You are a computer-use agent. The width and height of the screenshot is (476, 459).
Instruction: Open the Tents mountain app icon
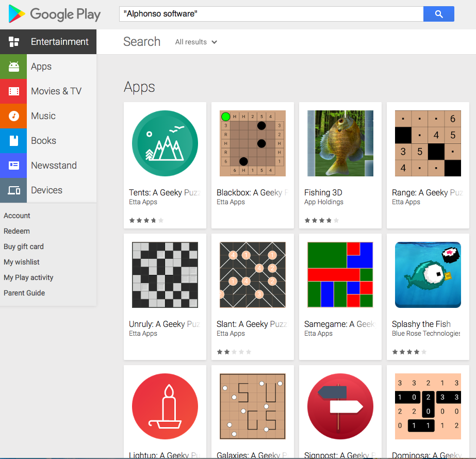[x=165, y=143]
